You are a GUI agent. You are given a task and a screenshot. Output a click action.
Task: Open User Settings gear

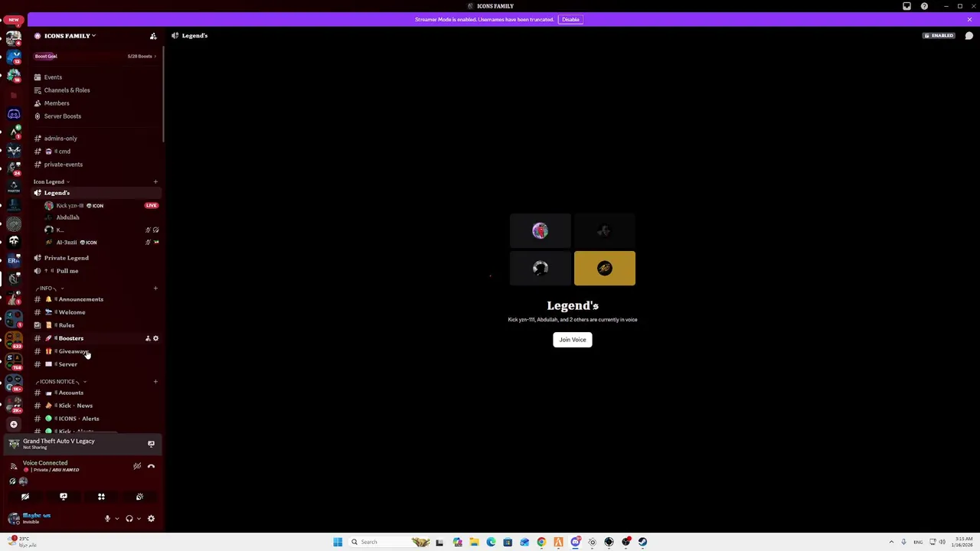pos(151,519)
